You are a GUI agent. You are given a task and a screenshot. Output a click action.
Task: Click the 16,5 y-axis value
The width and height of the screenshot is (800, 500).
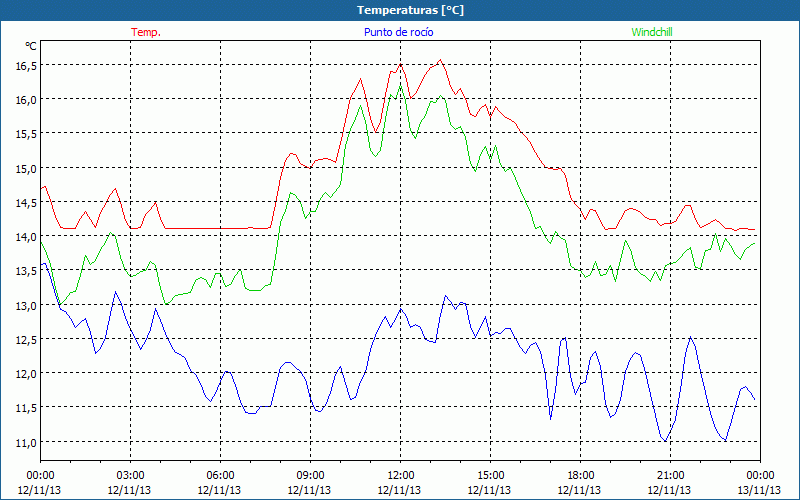pos(26,65)
